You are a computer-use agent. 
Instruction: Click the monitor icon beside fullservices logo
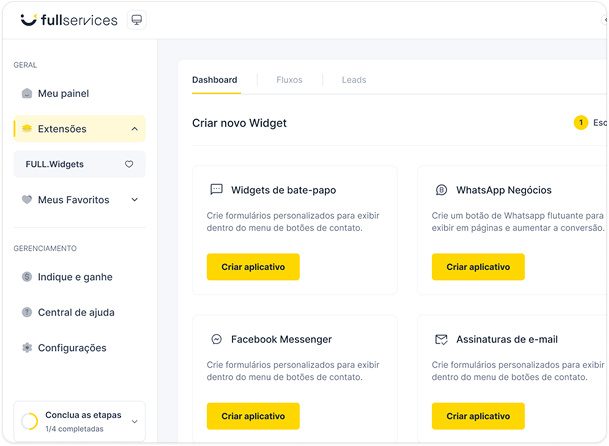point(137,20)
